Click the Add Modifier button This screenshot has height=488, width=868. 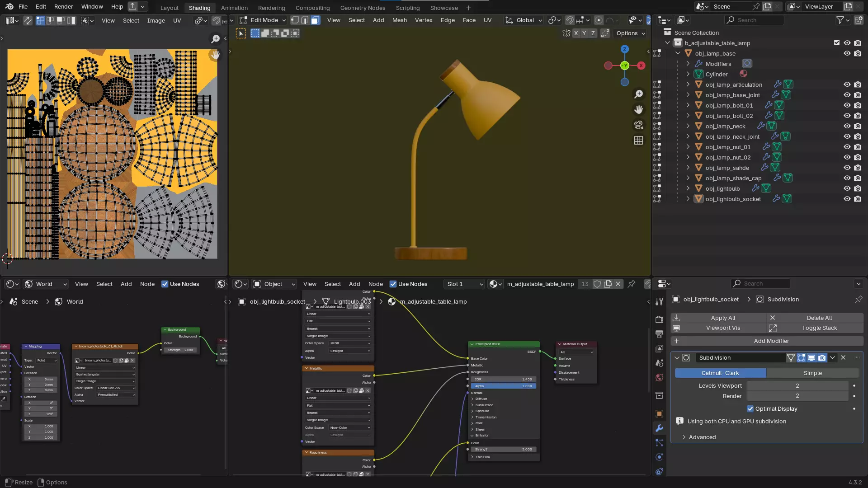767,341
